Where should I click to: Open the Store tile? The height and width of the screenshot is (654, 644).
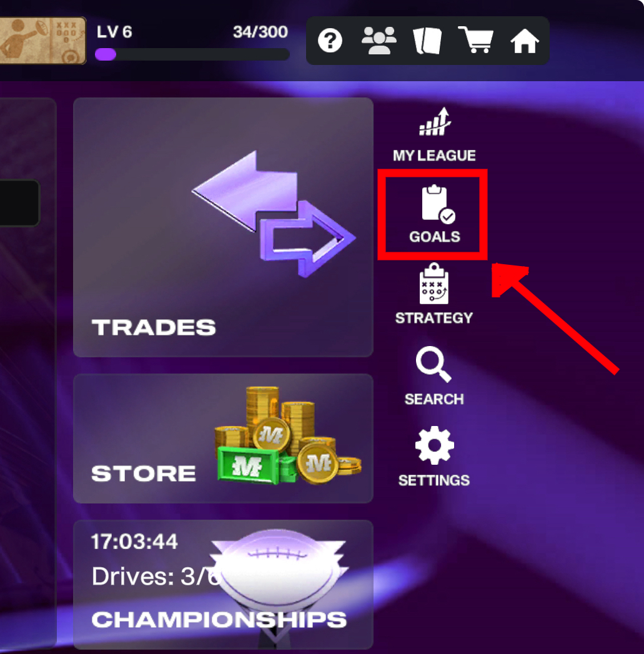click(x=223, y=438)
